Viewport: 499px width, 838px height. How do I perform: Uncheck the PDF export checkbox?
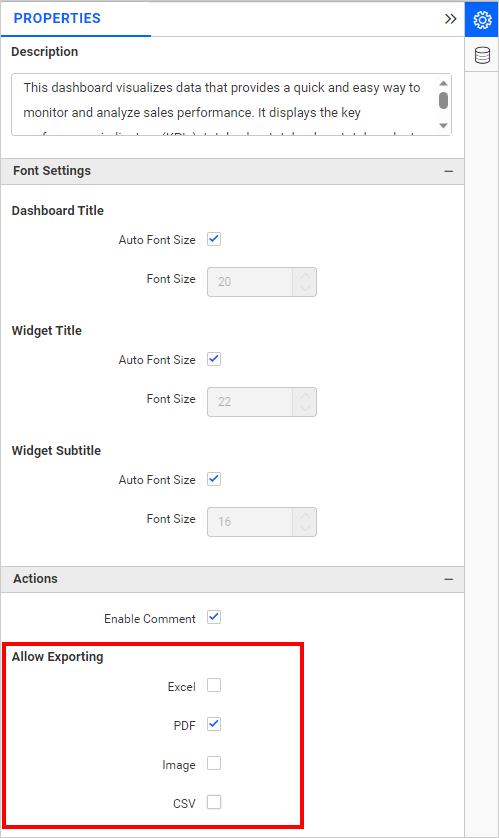[214, 724]
